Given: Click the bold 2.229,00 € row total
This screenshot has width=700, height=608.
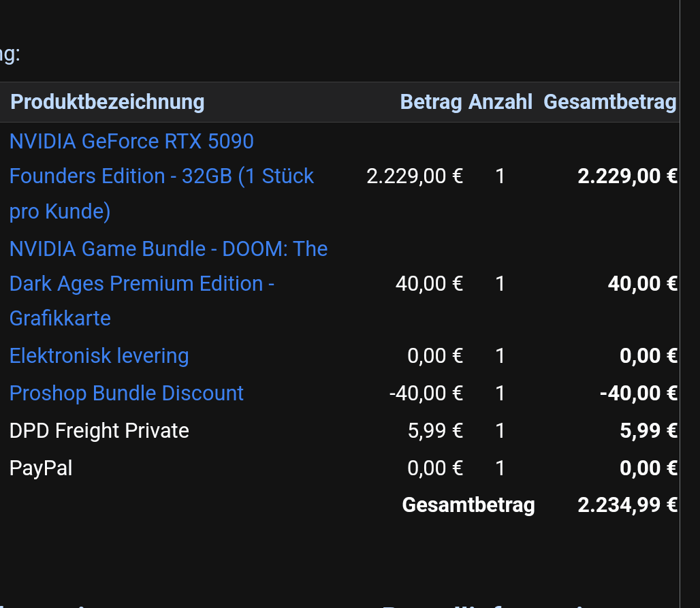Looking at the screenshot, I should tap(627, 176).
